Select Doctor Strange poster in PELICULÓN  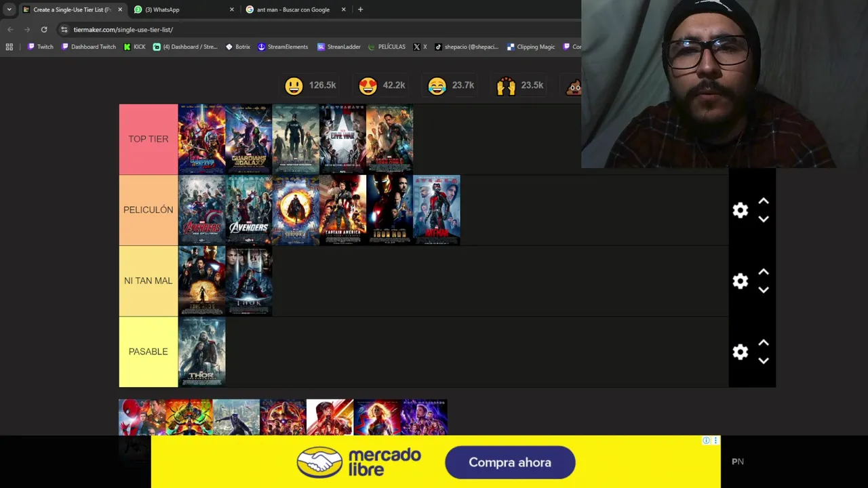[x=295, y=210]
